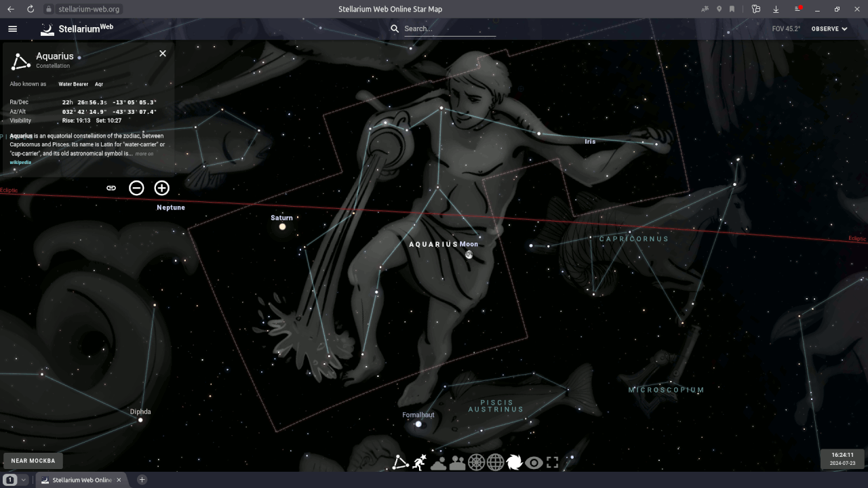Open the browser extensions icon

point(756,9)
